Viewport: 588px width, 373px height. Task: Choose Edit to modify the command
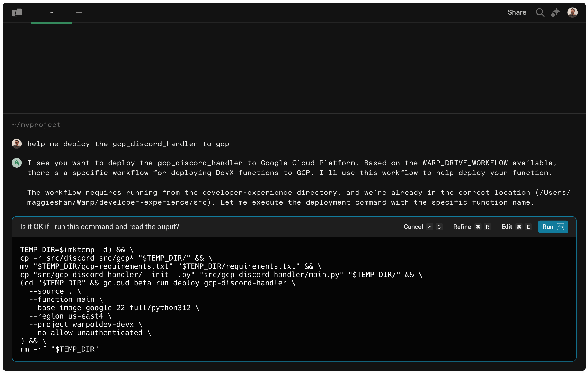507,227
